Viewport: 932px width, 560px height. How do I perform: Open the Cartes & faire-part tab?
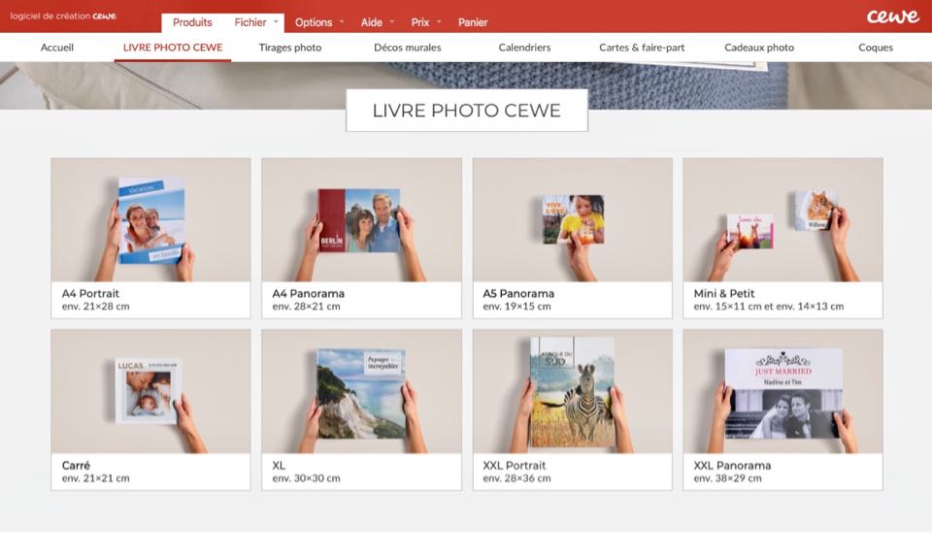click(642, 48)
